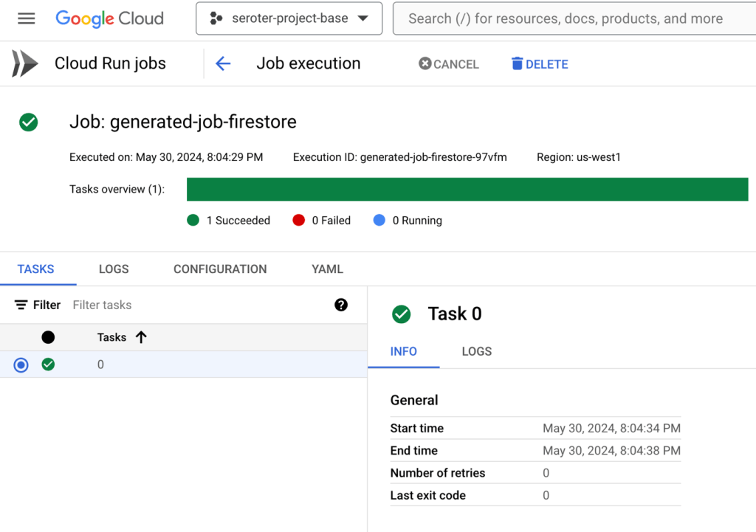Viewport: 756px width, 532px height.
Task: Click the DELETE button
Action: point(540,64)
